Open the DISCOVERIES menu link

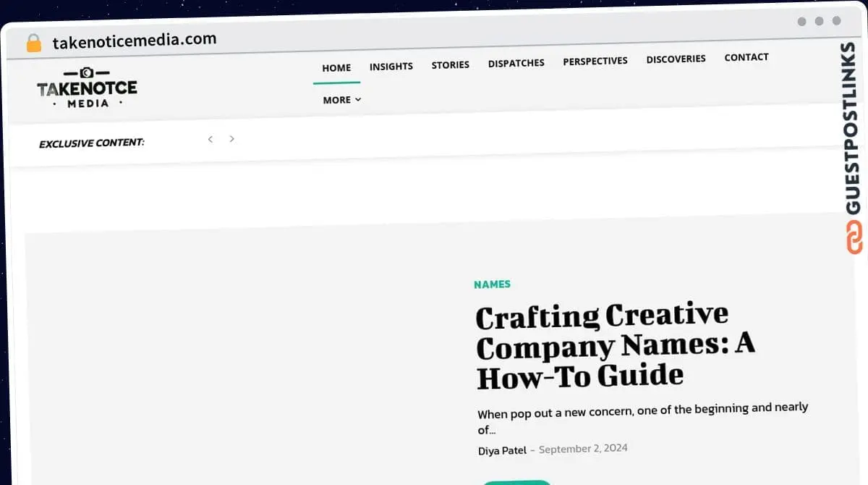coord(676,59)
